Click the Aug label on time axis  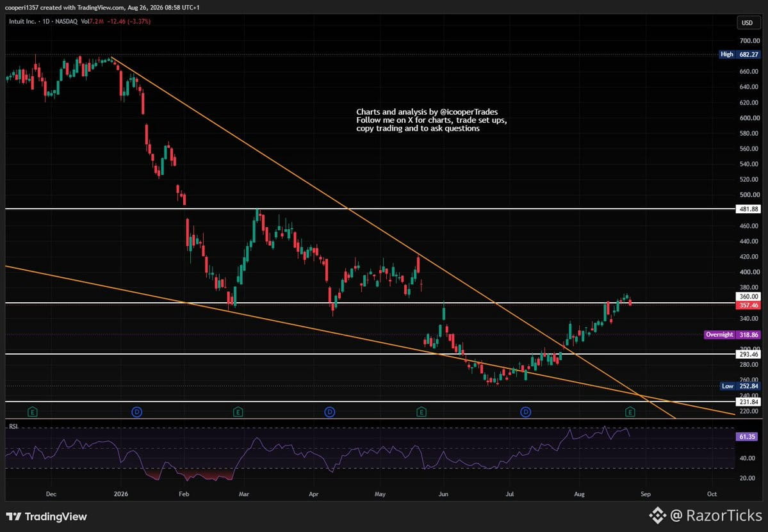click(580, 494)
